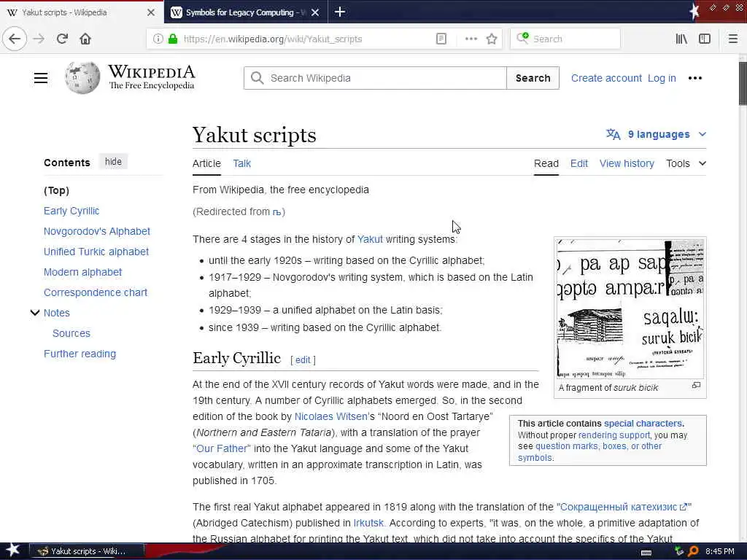Go to (Top) in contents
747x560 pixels.
click(x=56, y=190)
